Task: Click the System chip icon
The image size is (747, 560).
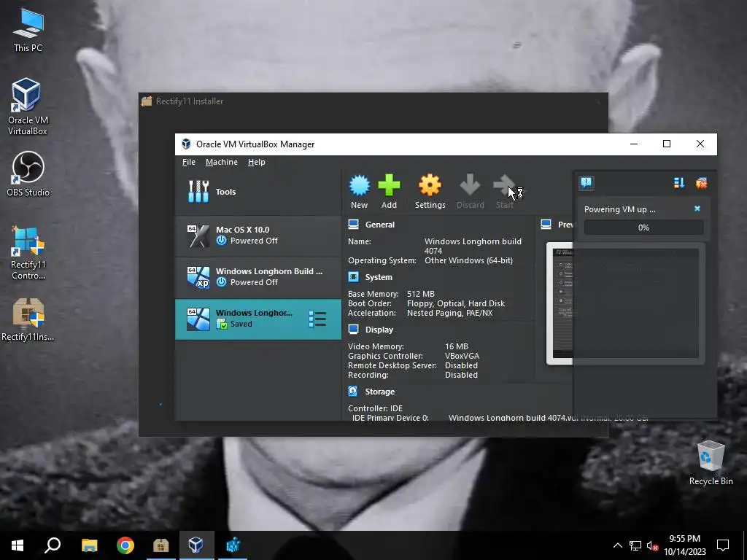Action: [354, 276]
